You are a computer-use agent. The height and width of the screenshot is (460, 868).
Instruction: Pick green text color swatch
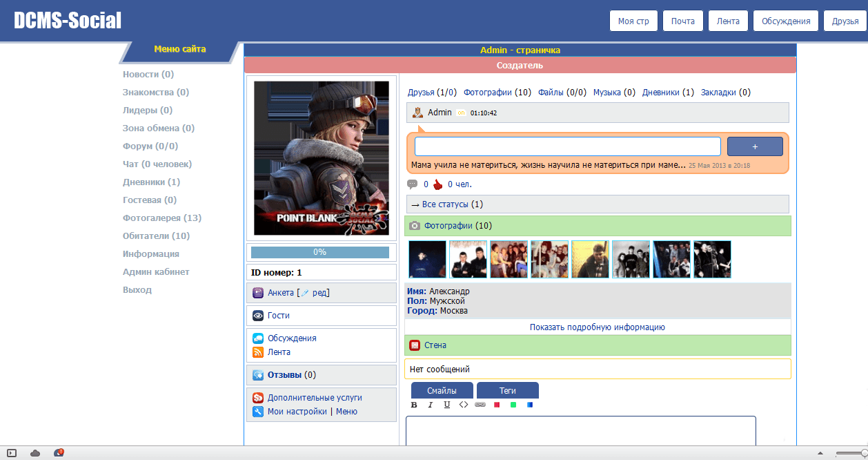coord(513,405)
